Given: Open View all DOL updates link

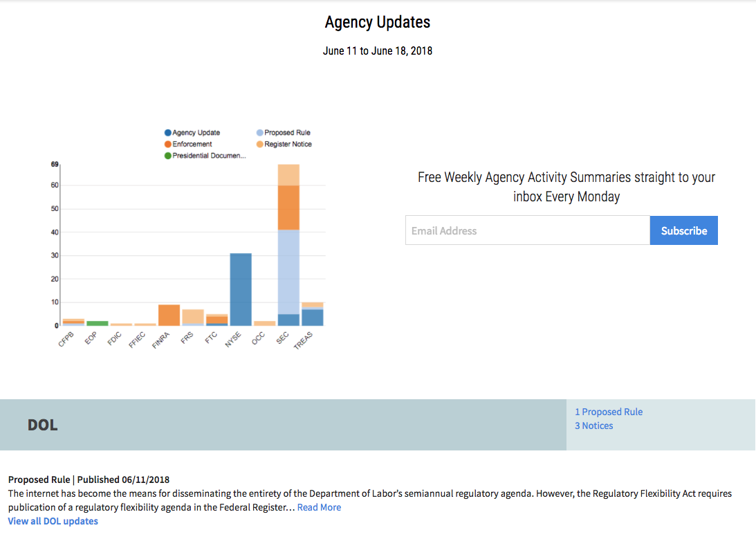Looking at the screenshot, I should coord(53,522).
